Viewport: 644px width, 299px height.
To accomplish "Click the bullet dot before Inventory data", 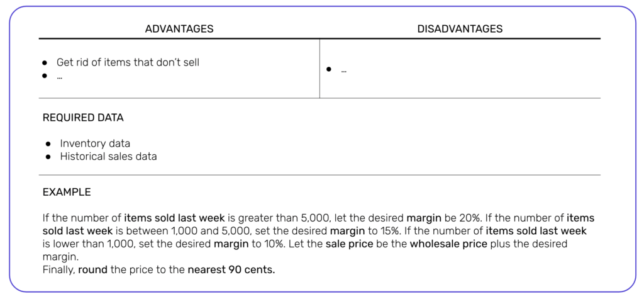I will point(48,144).
